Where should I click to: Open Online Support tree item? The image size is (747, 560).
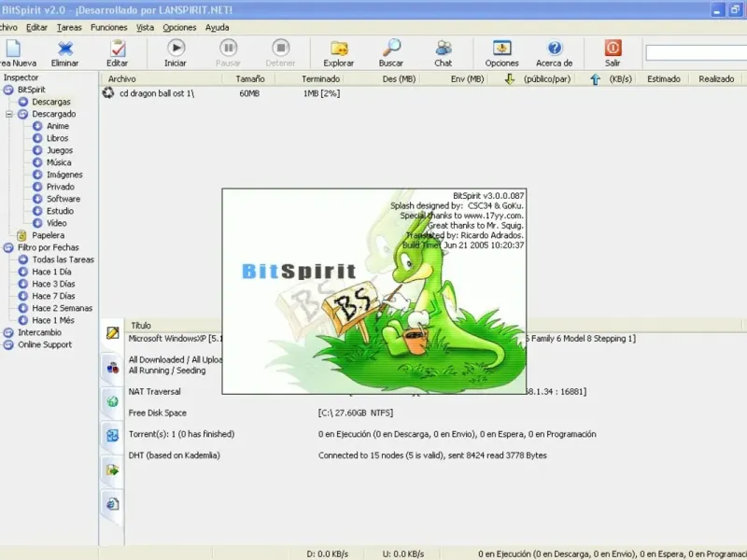click(45, 344)
